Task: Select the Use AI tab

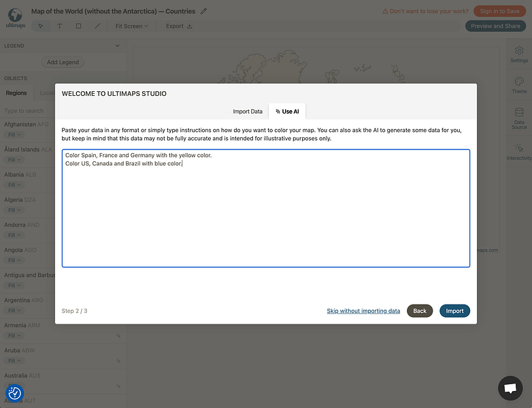Action: 287,112
